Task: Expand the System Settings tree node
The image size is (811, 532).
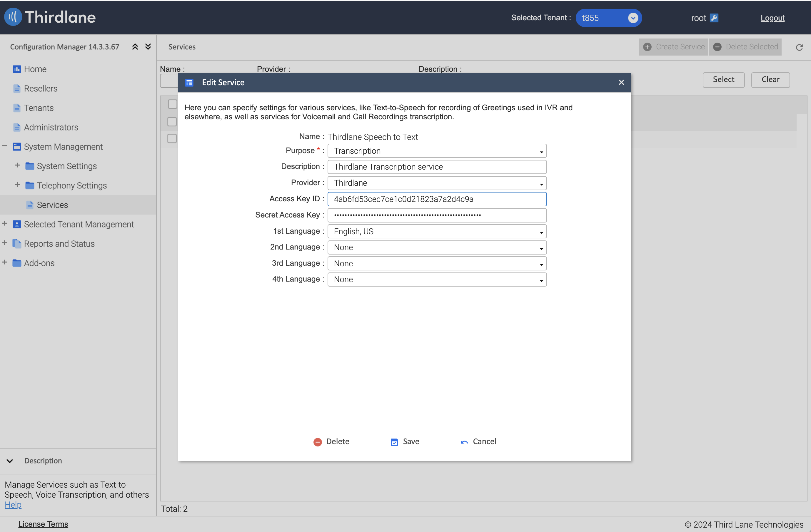Action: pyautogui.click(x=17, y=165)
